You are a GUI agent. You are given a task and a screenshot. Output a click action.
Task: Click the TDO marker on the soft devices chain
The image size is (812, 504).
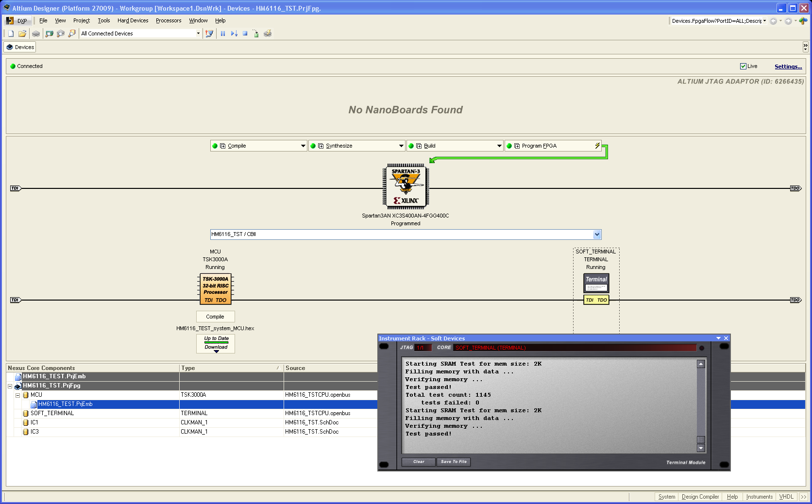[795, 300]
